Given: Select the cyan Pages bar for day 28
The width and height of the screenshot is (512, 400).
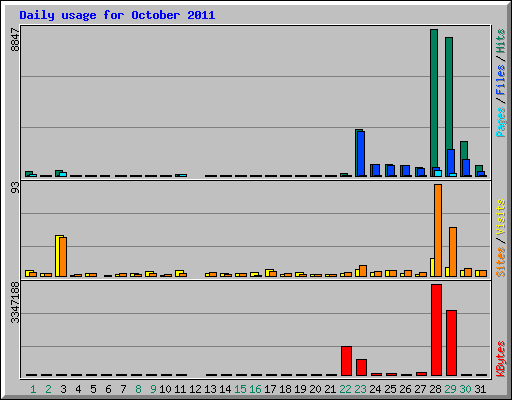Looking at the screenshot, I should point(438,173).
